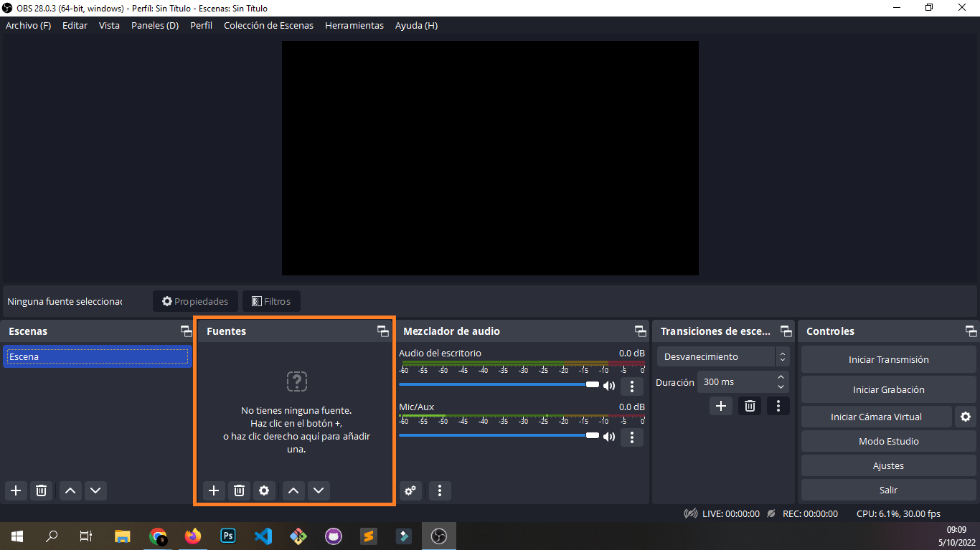This screenshot has height=550, width=980.
Task: Add a configurable transition with the plus icon
Action: [x=721, y=406]
